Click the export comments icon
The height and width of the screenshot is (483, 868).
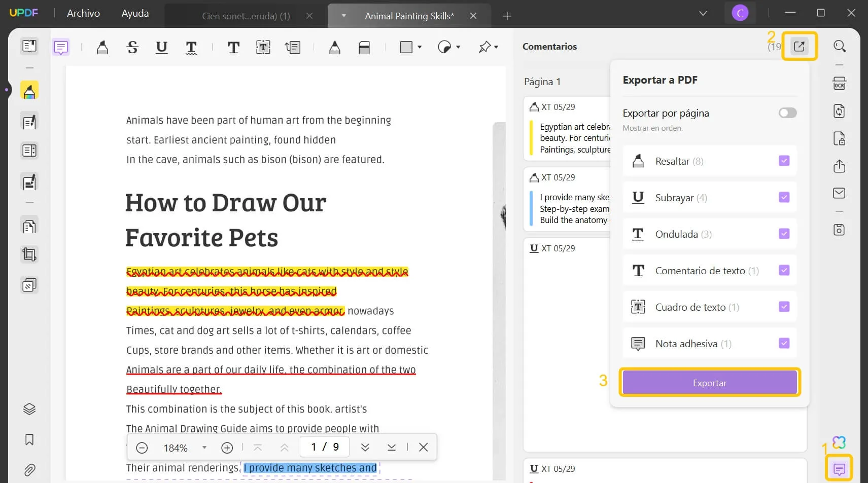799,46
